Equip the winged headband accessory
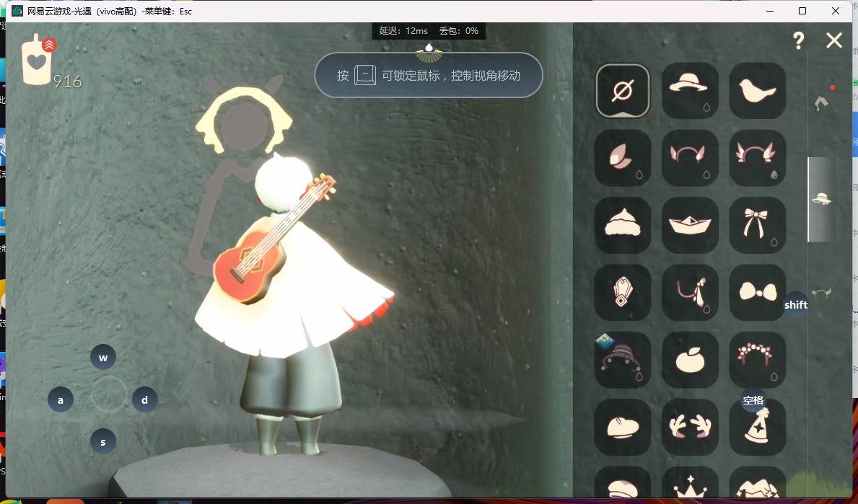Viewport: 858px width, 504px height. pyautogui.click(x=757, y=158)
